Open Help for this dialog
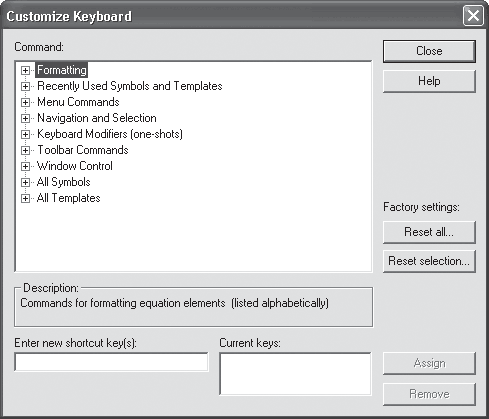Image resolution: width=489 pixels, height=419 pixels. 429,81
